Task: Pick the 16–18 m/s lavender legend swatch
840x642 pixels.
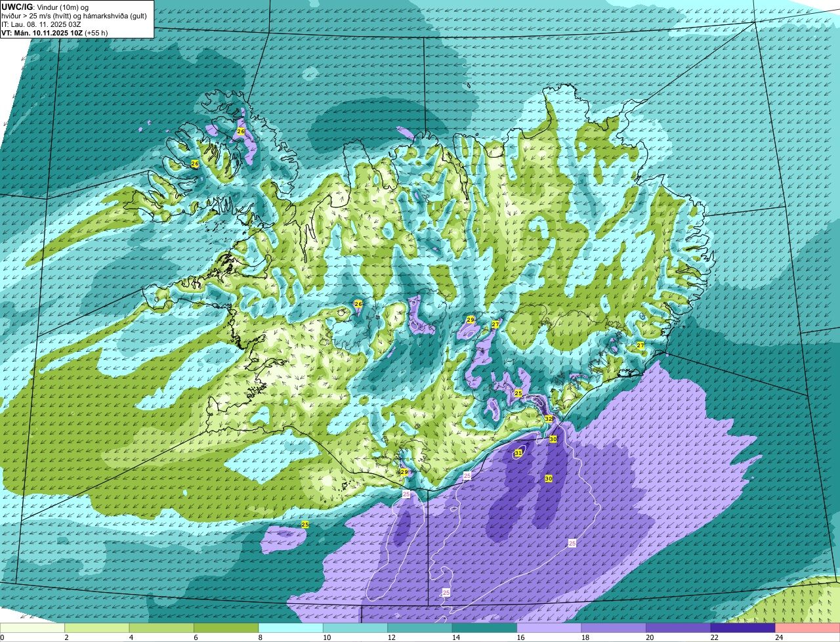Action: [550, 628]
